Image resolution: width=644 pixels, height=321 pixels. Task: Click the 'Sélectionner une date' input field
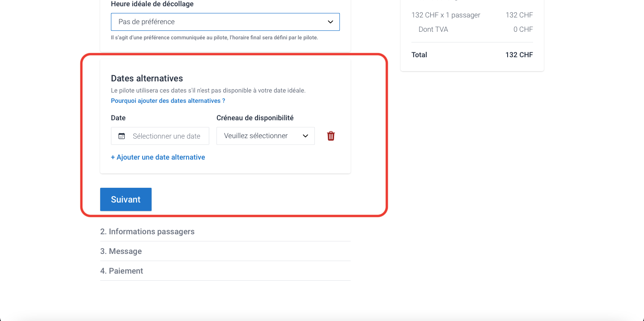160,136
